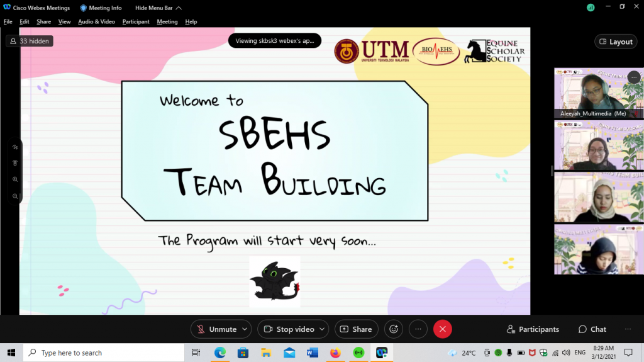Expand video options arrow beside Stop video

pyautogui.click(x=323, y=329)
